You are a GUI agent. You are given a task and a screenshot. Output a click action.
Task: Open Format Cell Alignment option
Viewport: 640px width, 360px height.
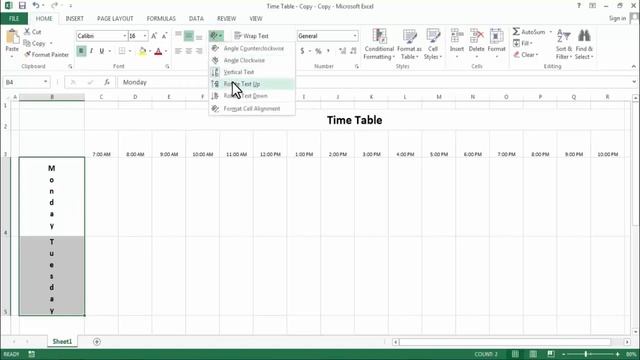[x=251, y=109]
